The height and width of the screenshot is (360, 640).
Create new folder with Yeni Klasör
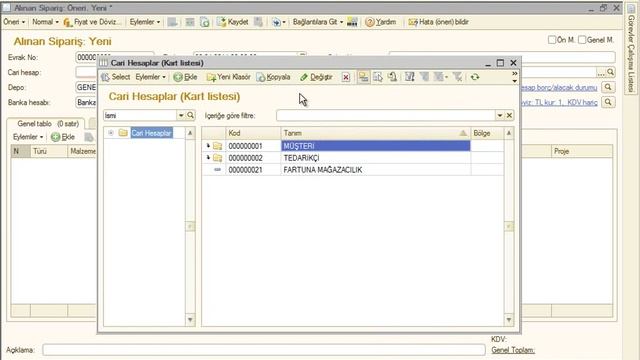[x=229, y=77]
